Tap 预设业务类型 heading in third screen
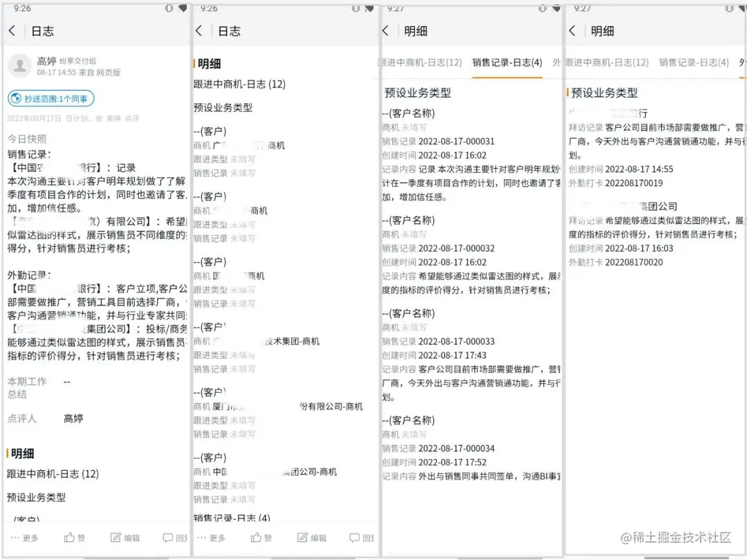This screenshot has height=560, width=747. coord(417,93)
